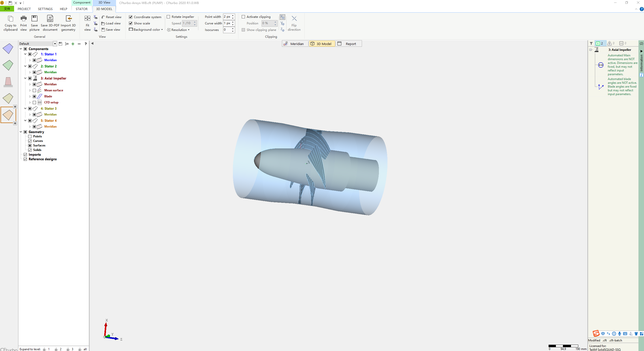Open the PROJECT menu
The height and width of the screenshot is (351, 644).
point(24,9)
